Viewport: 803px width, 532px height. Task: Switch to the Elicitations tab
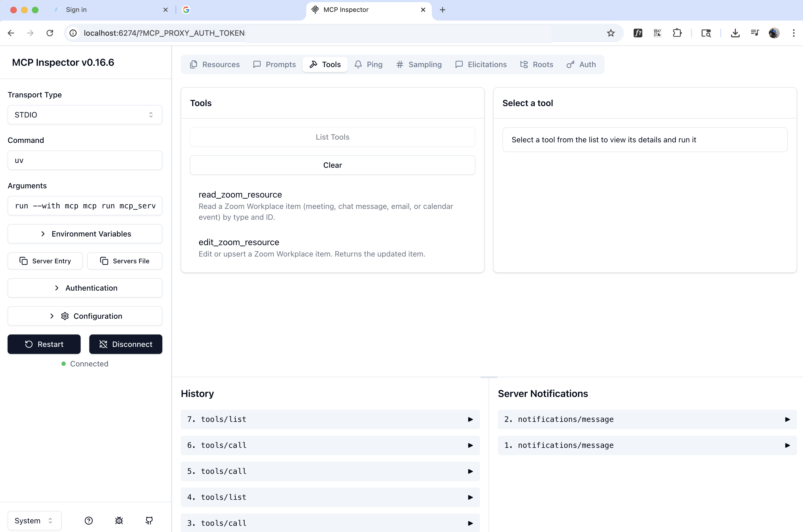click(481, 64)
